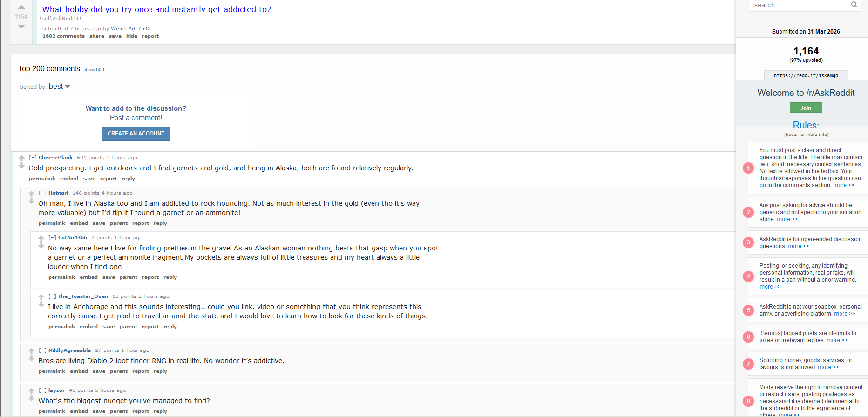Downvote MildlyAgreeable's Diablo 2 comment
Viewport: 868px width, 417px height.
point(31,359)
